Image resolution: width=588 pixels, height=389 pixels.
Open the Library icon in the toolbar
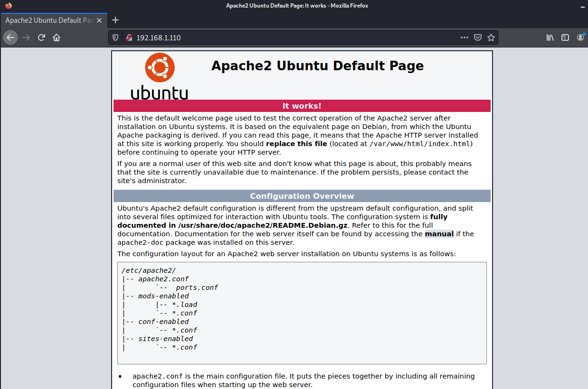(x=550, y=37)
